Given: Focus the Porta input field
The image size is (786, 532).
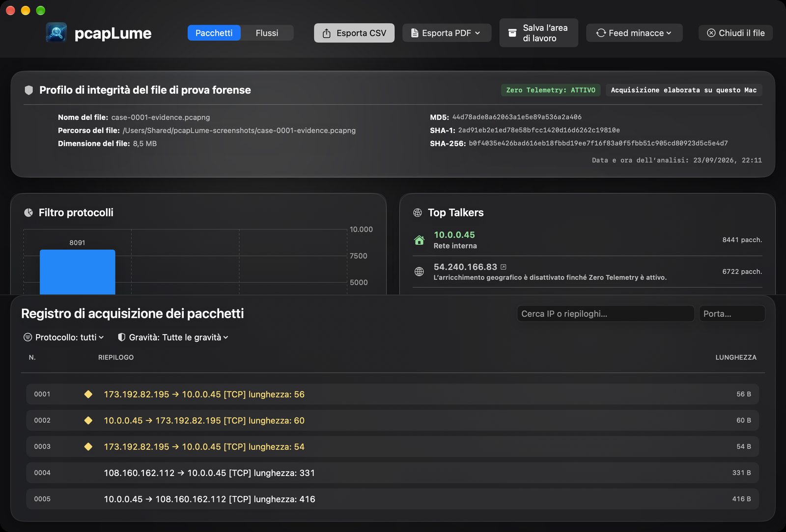Looking at the screenshot, I should click(732, 313).
